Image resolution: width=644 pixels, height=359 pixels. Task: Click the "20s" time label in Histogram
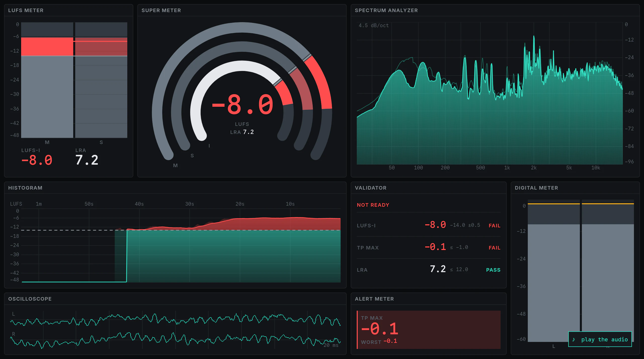(x=240, y=204)
